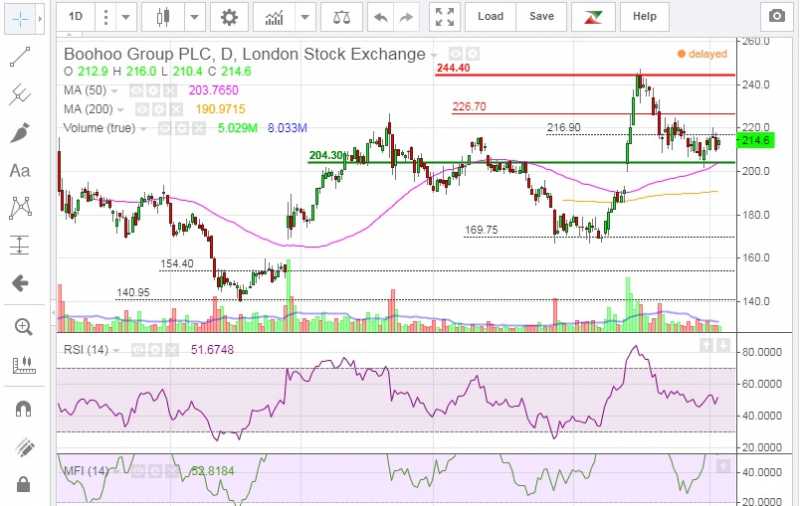This screenshot has height=506, width=800.
Task: Click the compare symbols scale icon
Action: coord(341,16)
